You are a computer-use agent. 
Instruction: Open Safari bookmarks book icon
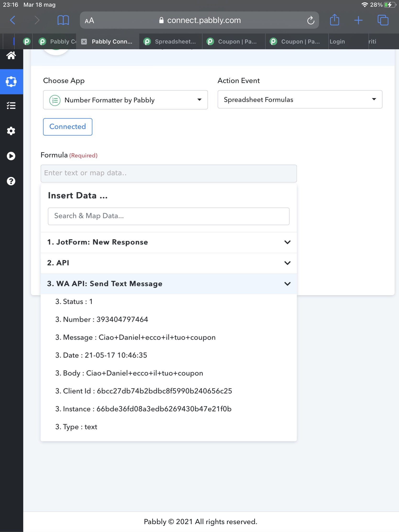point(63,20)
